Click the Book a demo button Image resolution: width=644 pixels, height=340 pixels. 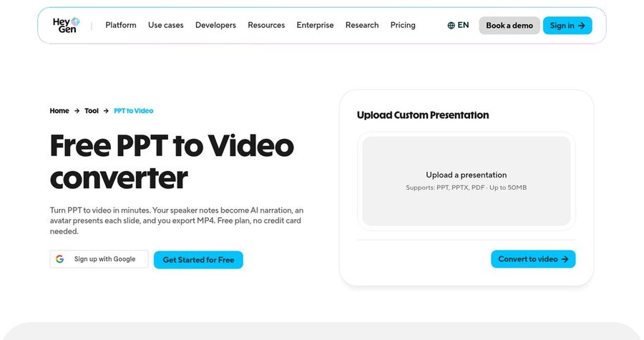[509, 26]
